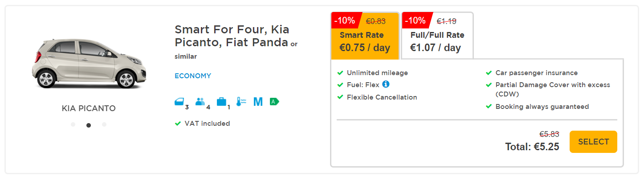The width and height of the screenshot is (644, 180).
Task: Go to the third carousel dot
Action: pos(104,125)
